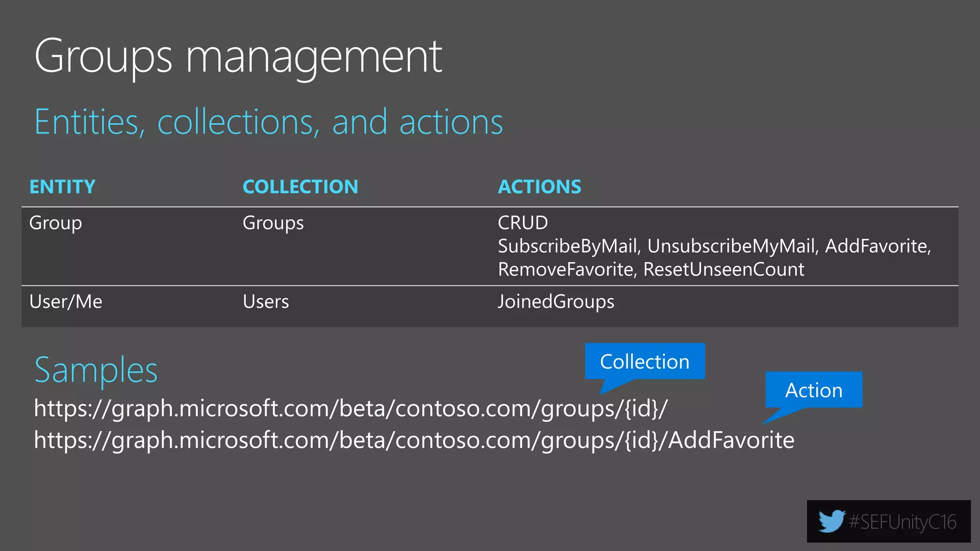Click the Collection callout label

coord(645,362)
